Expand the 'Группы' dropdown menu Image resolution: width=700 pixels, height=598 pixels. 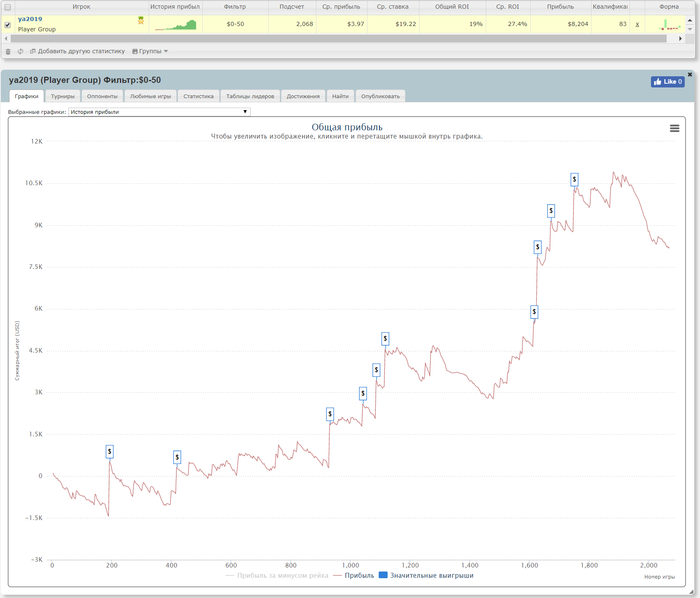[150, 51]
